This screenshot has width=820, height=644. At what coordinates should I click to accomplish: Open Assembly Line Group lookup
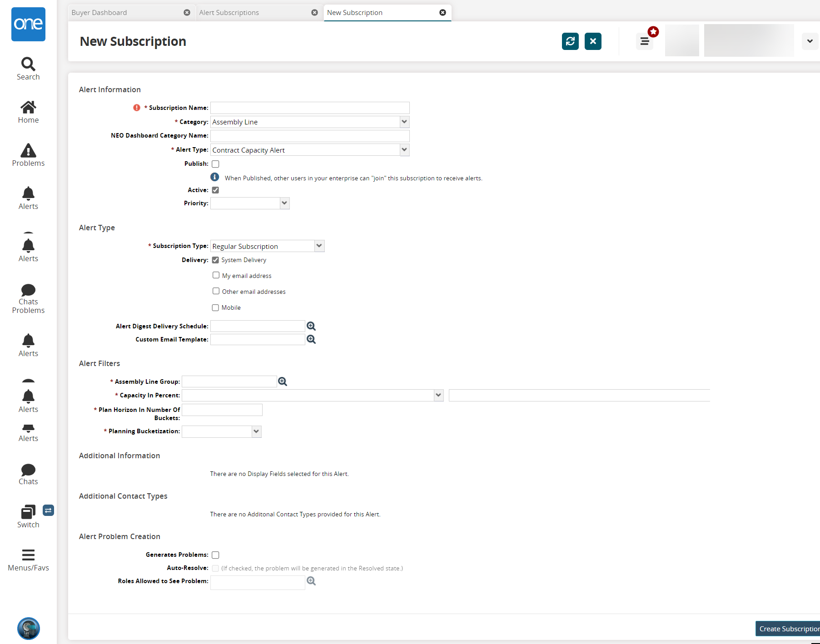[283, 381]
